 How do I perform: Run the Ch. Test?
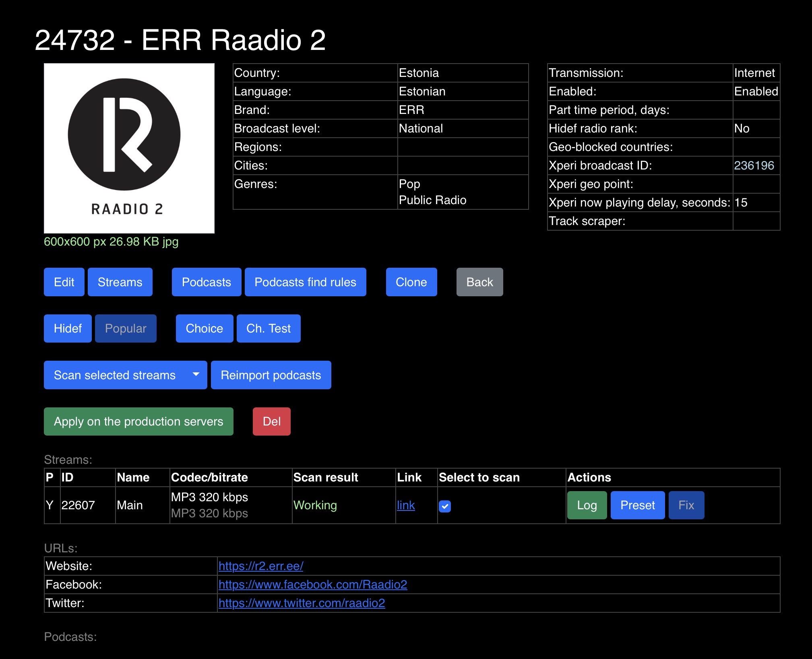tap(269, 328)
